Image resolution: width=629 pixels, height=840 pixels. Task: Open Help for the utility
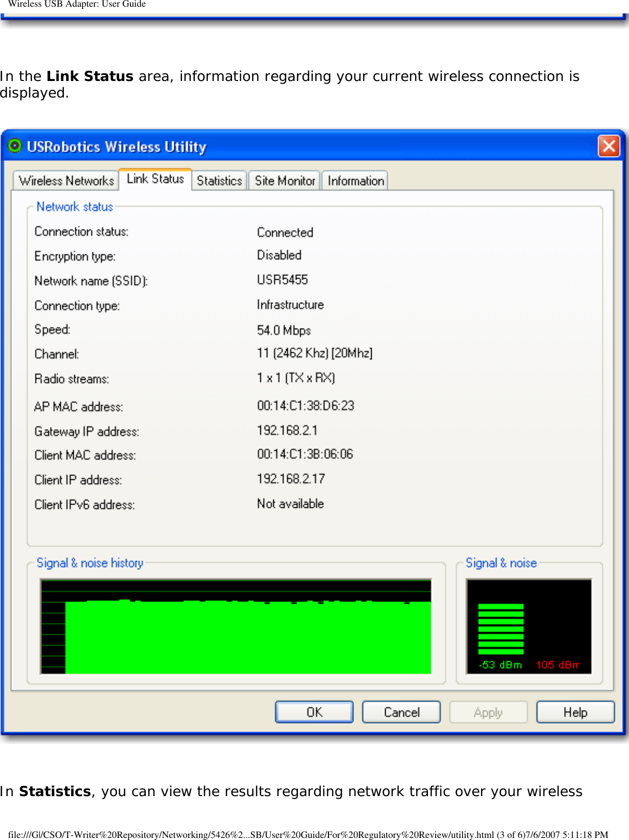coord(575,712)
